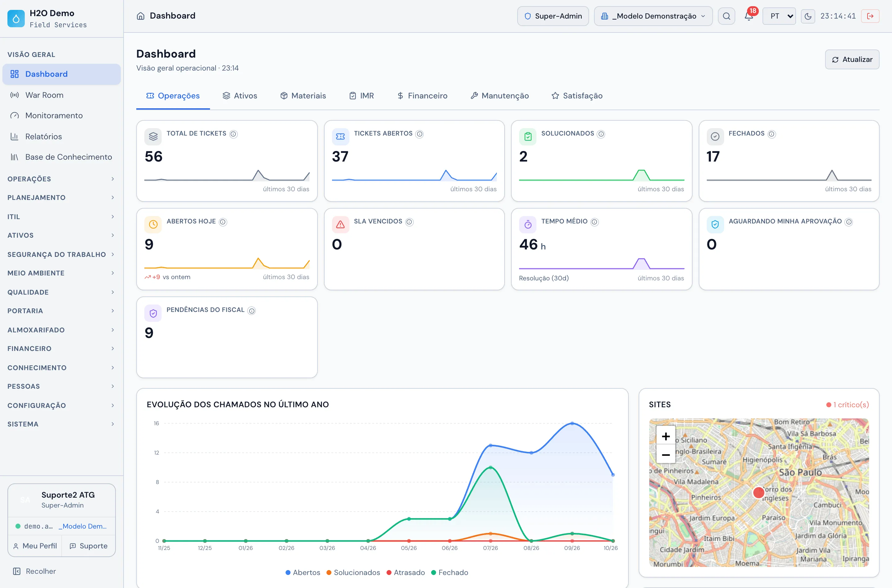Click the home icon before Dashboard breadcrumb
The width and height of the screenshot is (892, 588).
[x=141, y=16]
